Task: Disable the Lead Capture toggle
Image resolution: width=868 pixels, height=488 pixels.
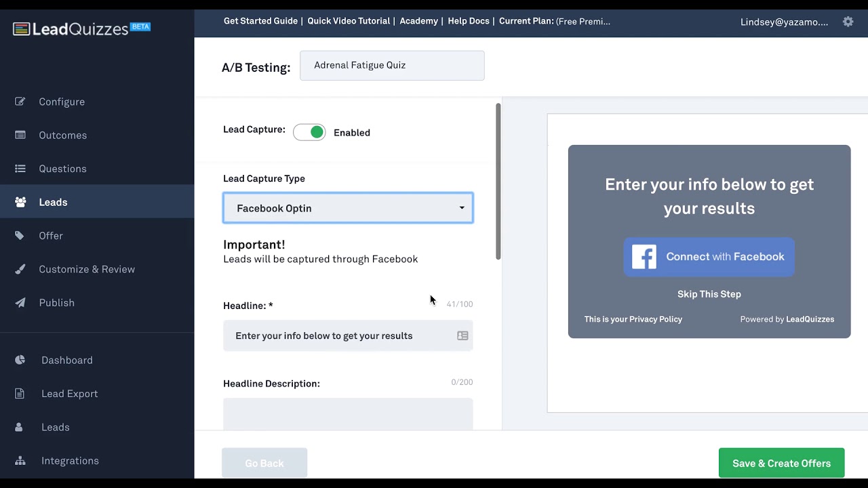Action: 309,132
